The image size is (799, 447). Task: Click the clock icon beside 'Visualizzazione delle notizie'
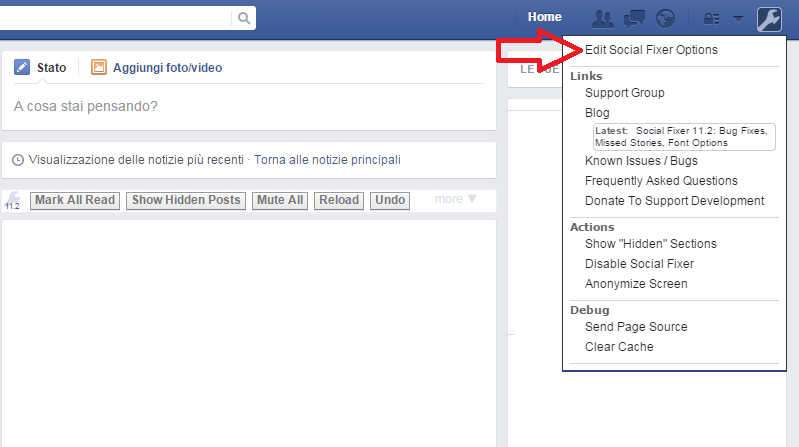pyautogui.click(x=18, y=160)
